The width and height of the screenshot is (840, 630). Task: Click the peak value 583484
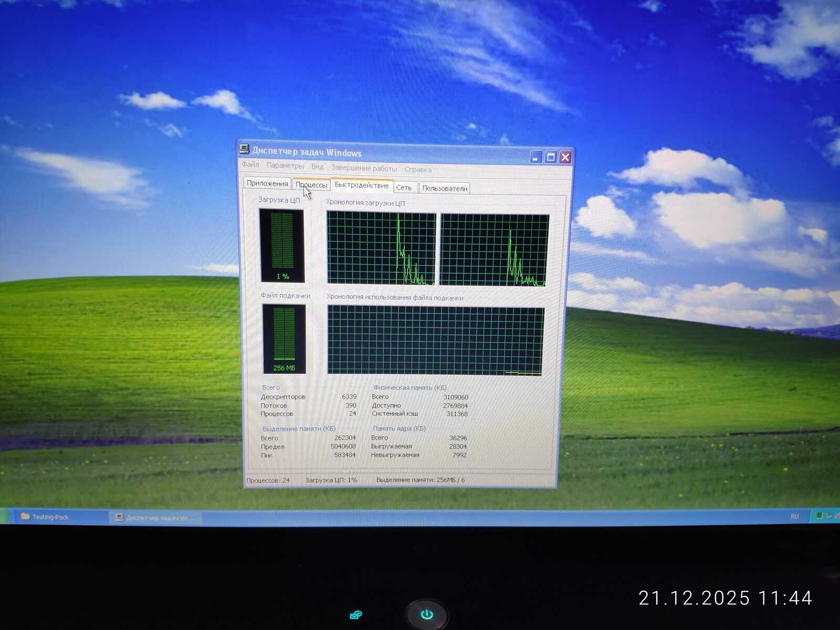coord(345,455)
